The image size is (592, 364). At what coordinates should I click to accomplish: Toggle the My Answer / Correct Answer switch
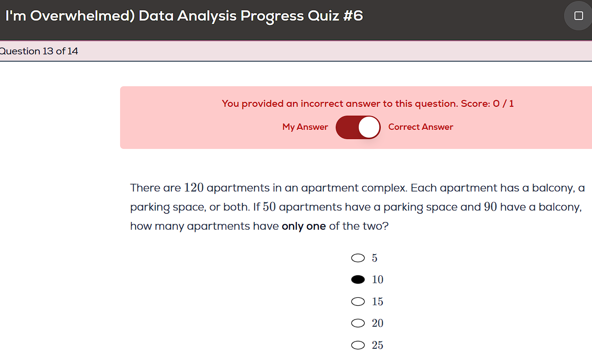coord(358,127)
